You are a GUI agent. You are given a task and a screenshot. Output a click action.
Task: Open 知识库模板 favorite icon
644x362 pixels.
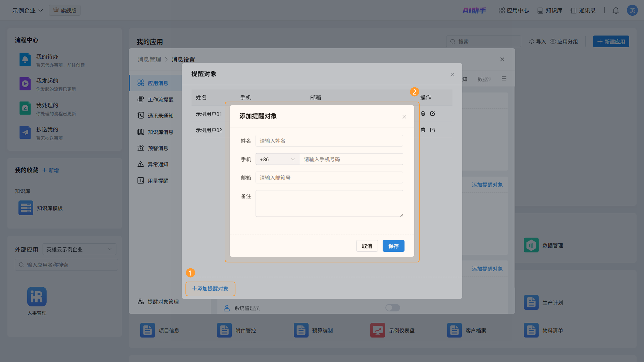[25, 208]
